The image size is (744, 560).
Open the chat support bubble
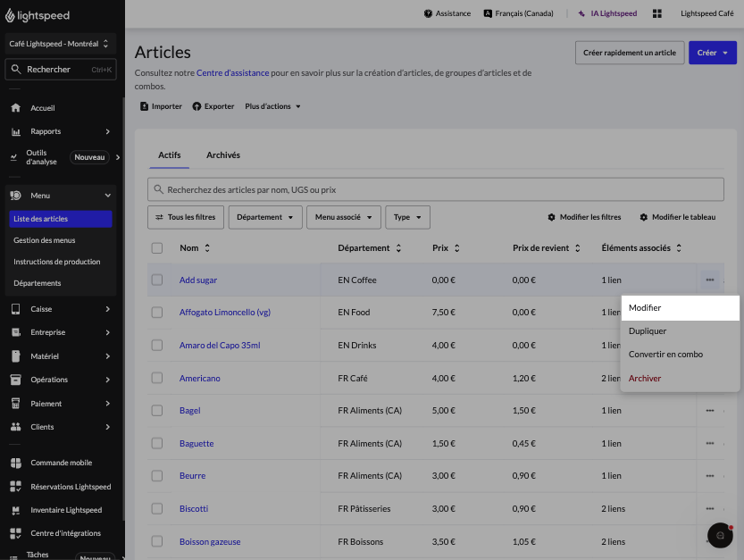point(720,535)
